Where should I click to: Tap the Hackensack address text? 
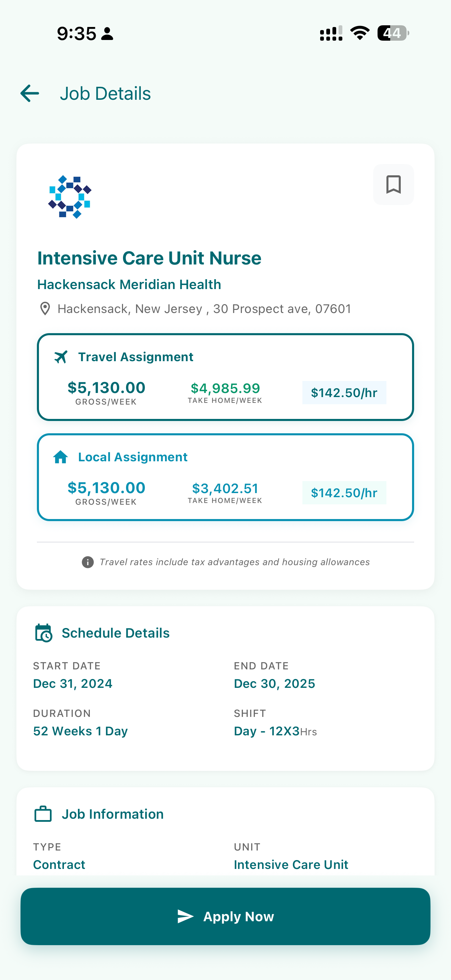click(204, 309)
